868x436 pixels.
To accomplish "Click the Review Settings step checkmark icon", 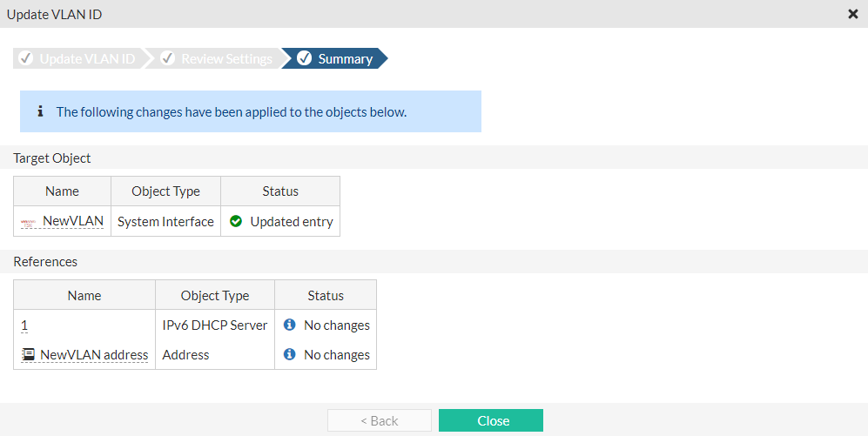I will pyautogui.click(x=168, y=59).
